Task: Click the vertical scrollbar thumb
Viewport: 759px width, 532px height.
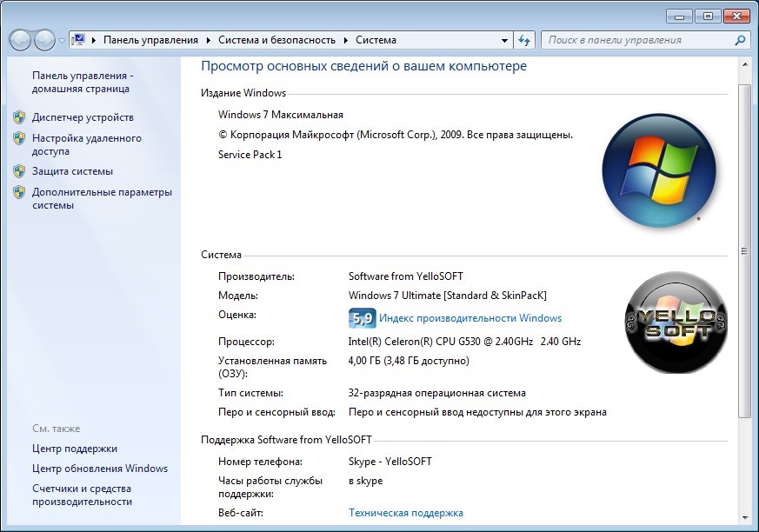Action: pyautogui.click(x=744, y=250)
